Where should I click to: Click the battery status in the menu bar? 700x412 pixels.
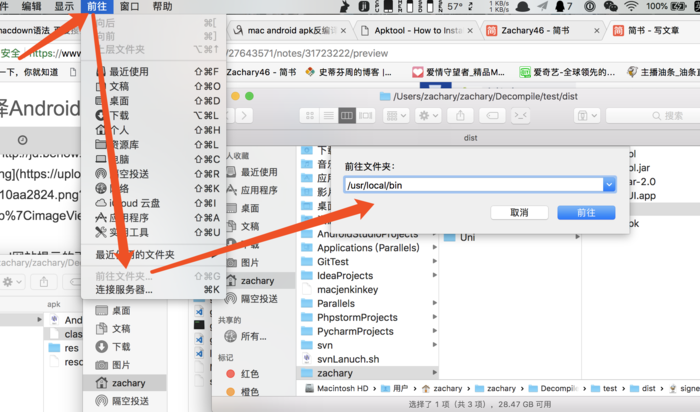point(666,6)
